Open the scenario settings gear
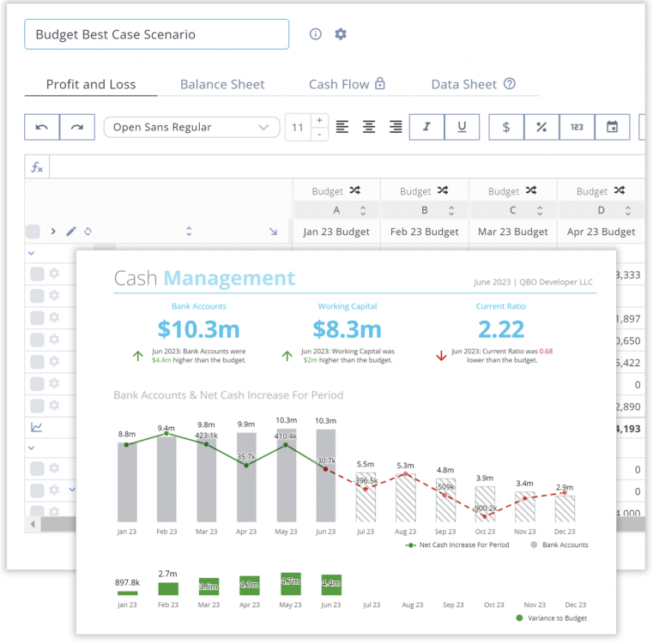Image resolution: width=659 pixels, height=644 pixels. [x=341, y=34]
